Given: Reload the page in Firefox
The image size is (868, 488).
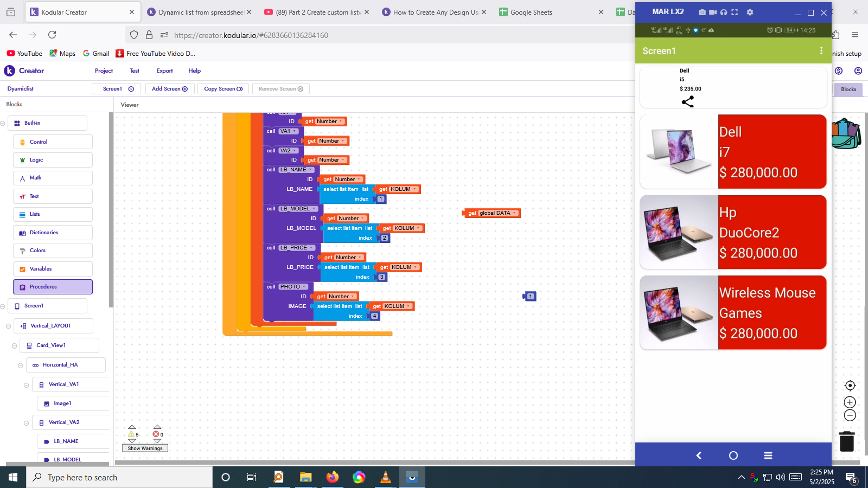Looking at the screenshot, I should click(x=52, y=35).
